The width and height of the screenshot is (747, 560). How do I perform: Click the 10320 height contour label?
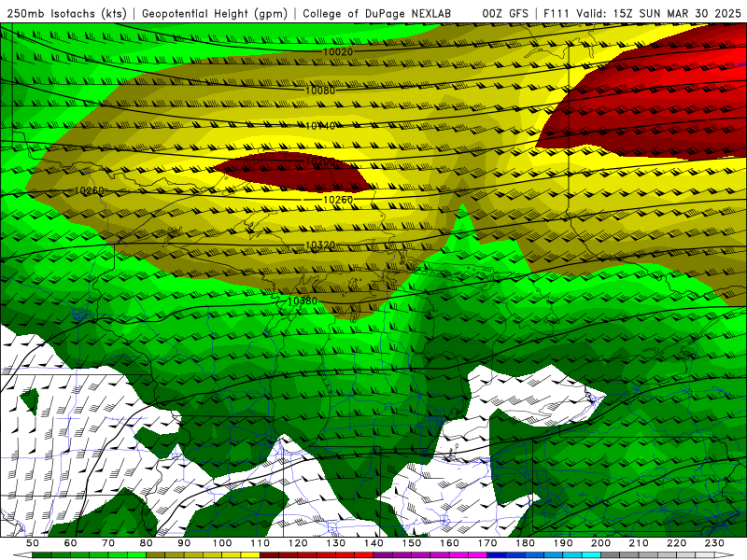point(319,245)
